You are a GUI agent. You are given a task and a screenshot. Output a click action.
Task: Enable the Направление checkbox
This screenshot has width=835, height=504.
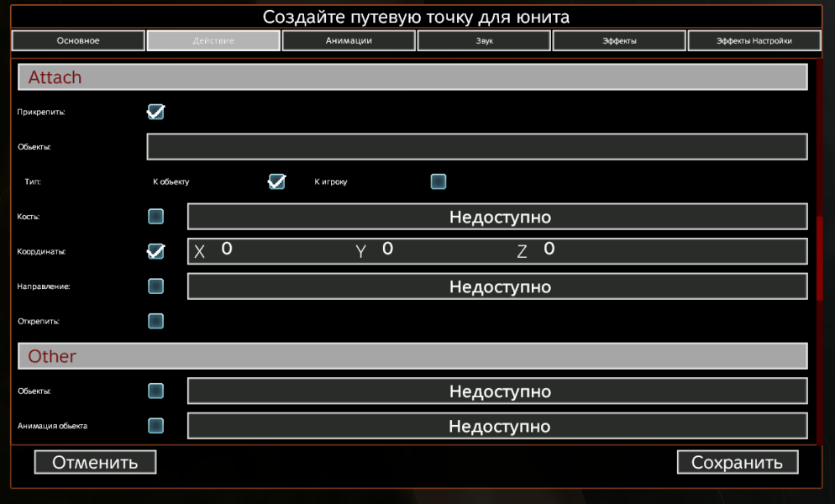point(155,286)
